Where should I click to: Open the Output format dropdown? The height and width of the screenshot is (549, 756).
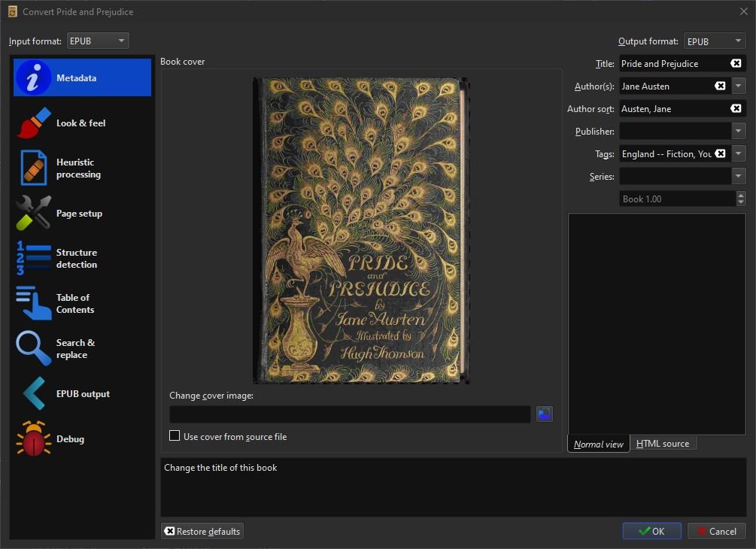click(714, 41)
